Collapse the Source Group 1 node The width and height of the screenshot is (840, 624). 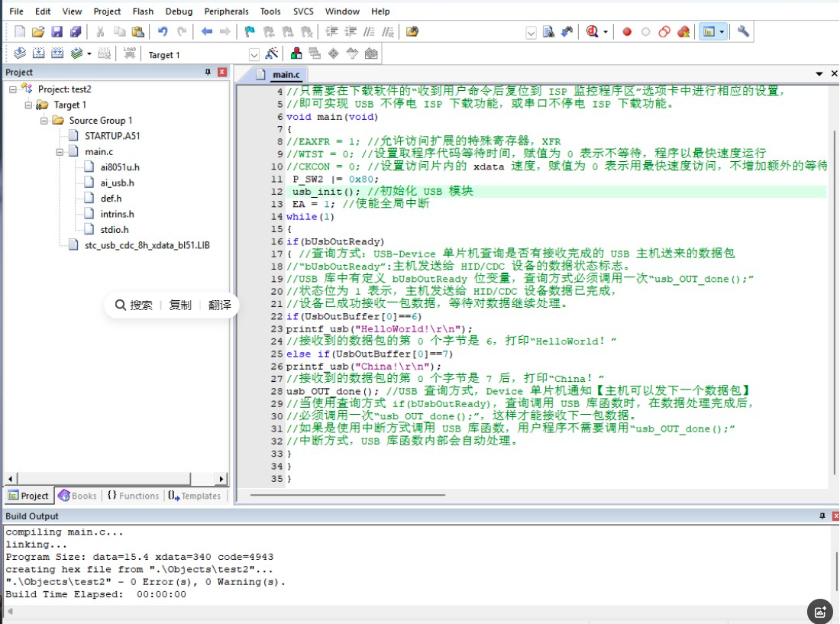[x=44, y=121]
